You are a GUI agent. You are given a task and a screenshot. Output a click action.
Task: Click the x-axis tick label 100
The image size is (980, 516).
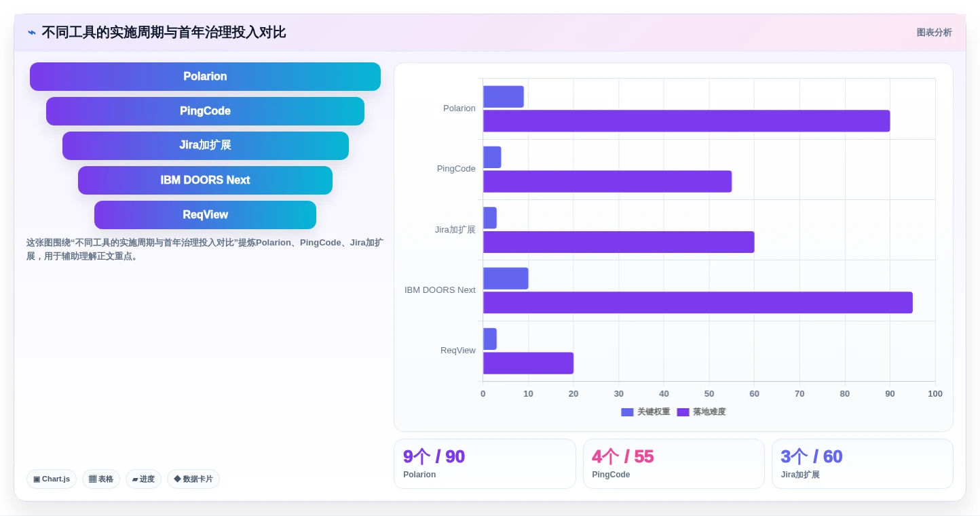coord(935,394)
